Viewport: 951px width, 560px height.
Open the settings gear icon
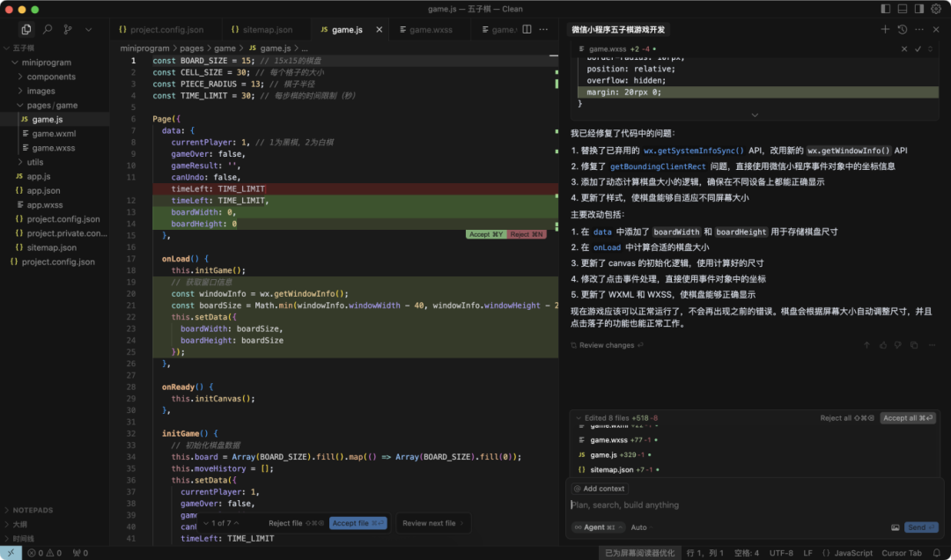point(937,9)
